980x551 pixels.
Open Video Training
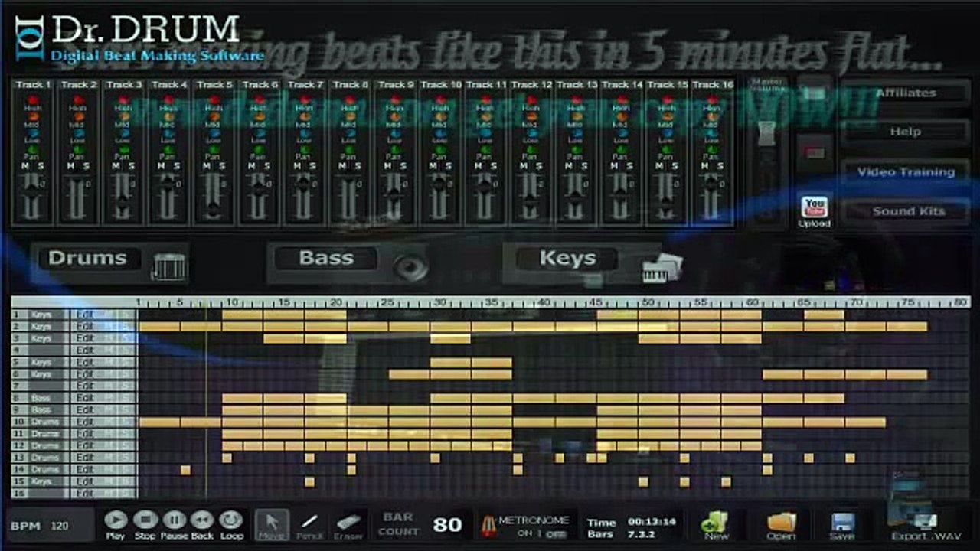[x=906, y=172]
